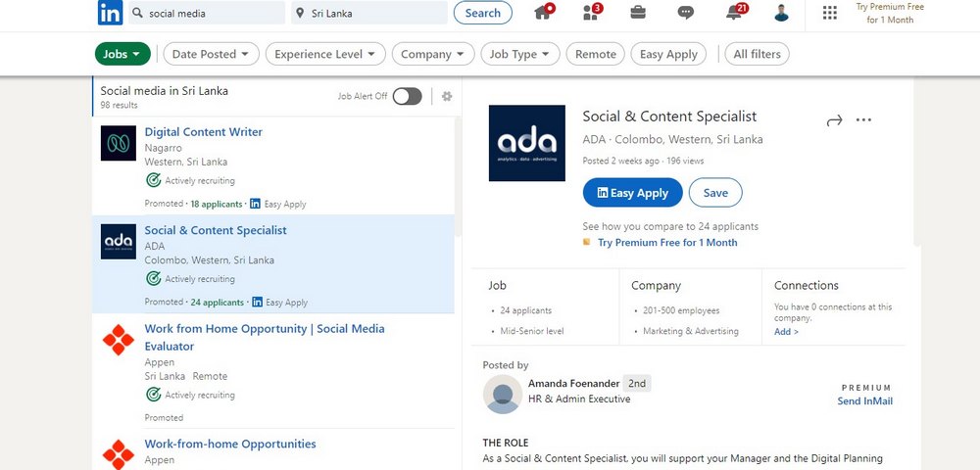980x470 pixels.
Task: Click Add connections link
Action: (786, 331)
